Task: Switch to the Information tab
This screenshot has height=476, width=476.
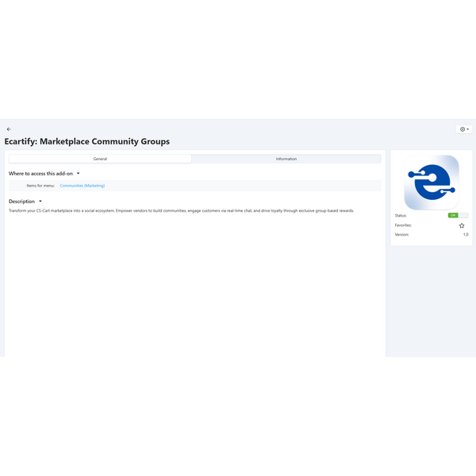Action: (286, 159)
